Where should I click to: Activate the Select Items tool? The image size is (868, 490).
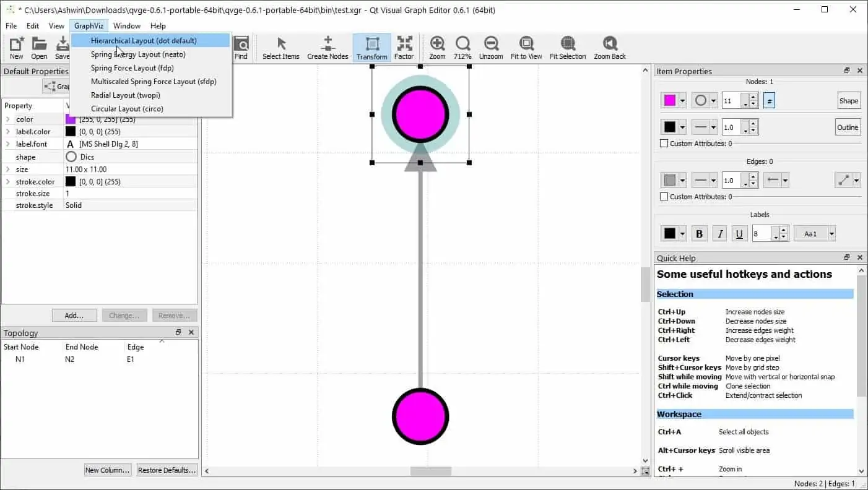click(280, 48)
